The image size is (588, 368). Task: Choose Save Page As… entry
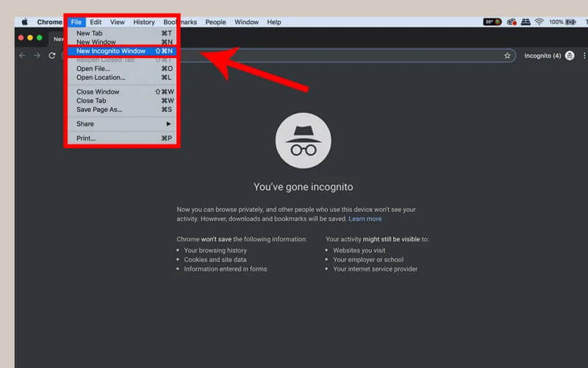(122, 110)
